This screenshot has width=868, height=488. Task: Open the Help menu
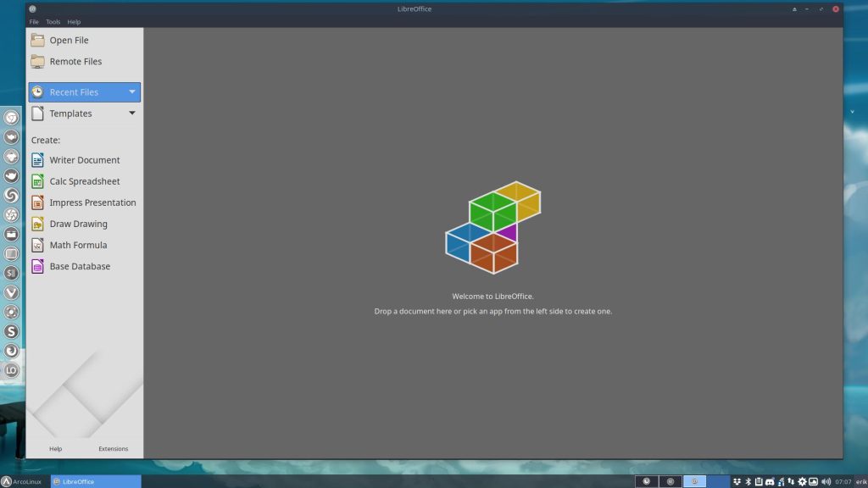(x=73, y=21)
